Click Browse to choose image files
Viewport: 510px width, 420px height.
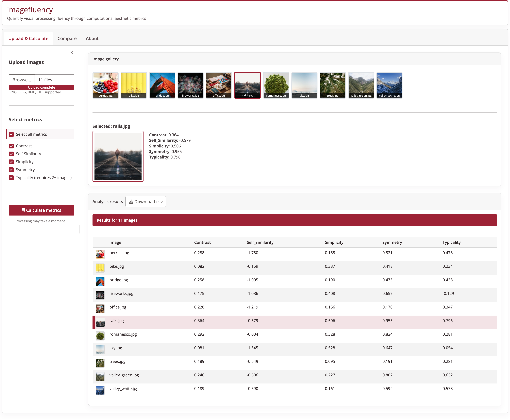[x=22, y=80]
